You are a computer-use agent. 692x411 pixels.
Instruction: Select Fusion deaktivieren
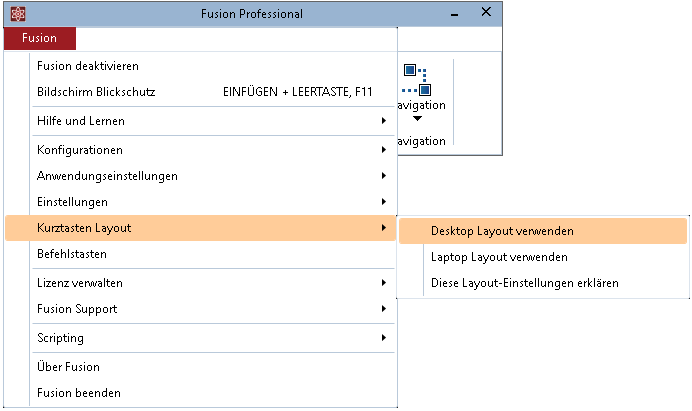click(x=88, y=66)
